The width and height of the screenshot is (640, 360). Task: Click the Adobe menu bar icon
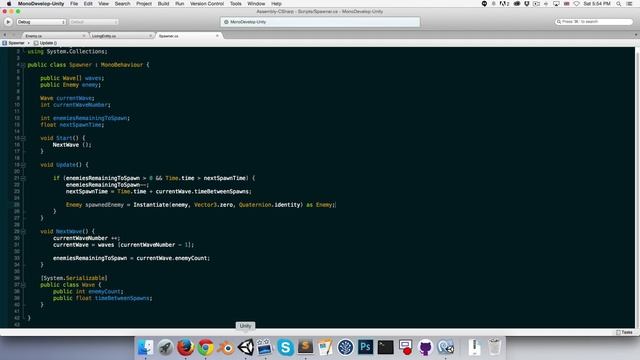[504, 4]
